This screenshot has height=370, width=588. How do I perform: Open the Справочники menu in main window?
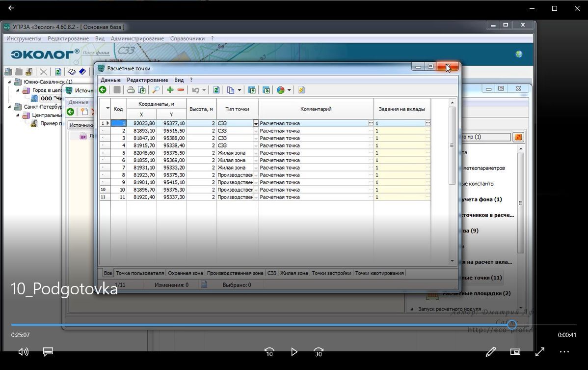pyautogui.click(x=187, y=38)
